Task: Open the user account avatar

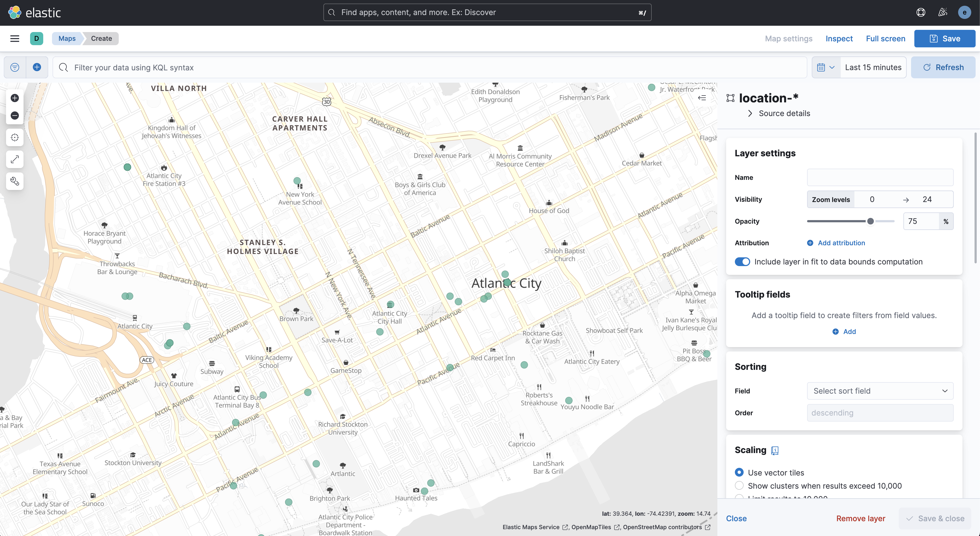Action: pyautogui.click(x=964, y=13)
